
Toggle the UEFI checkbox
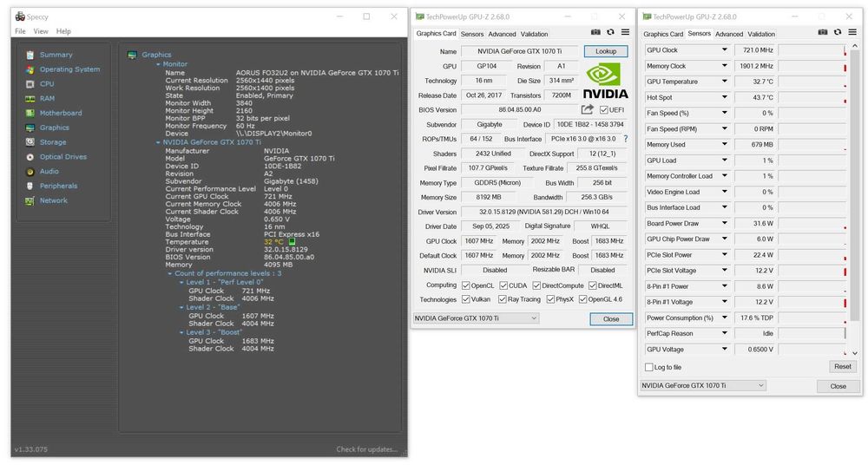pos(603,110)
